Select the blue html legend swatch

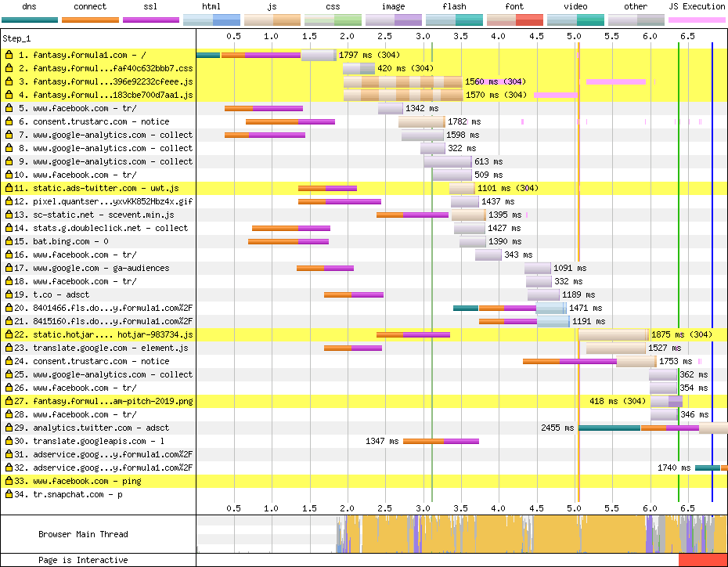[211, 20]
